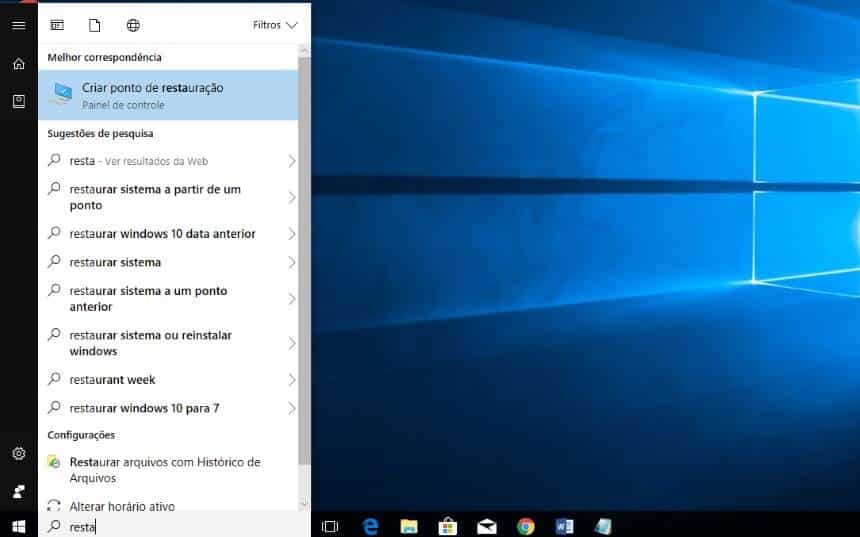
Task: Select 'restaurar sistema a um ponto anterior'
Action: click(168, 298)
